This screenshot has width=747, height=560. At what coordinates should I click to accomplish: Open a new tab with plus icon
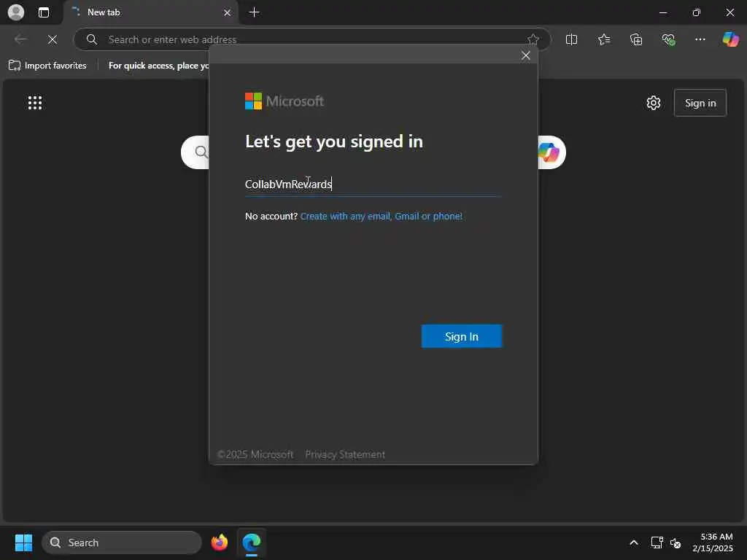click(255, 12)
